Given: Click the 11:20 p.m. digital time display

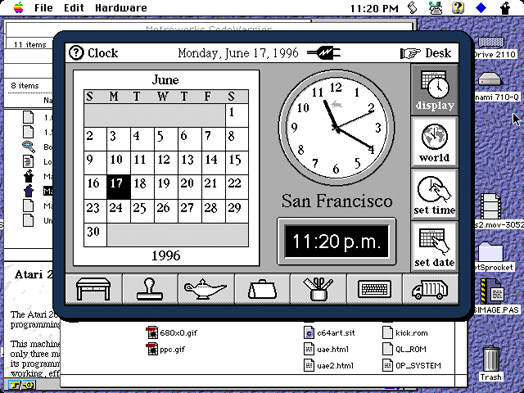Looking at the screenshot, I should click(x=337, y=241).
